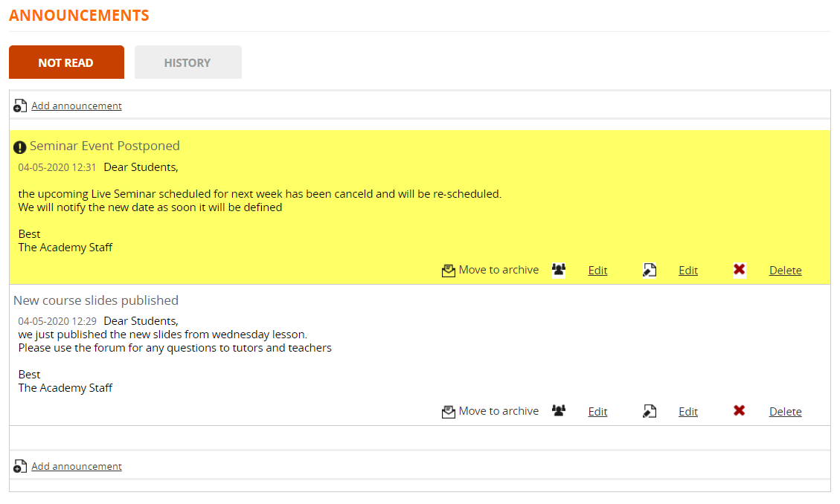
Task: Click first Edit link on New course slides
Action: click(x=597, y=411)
